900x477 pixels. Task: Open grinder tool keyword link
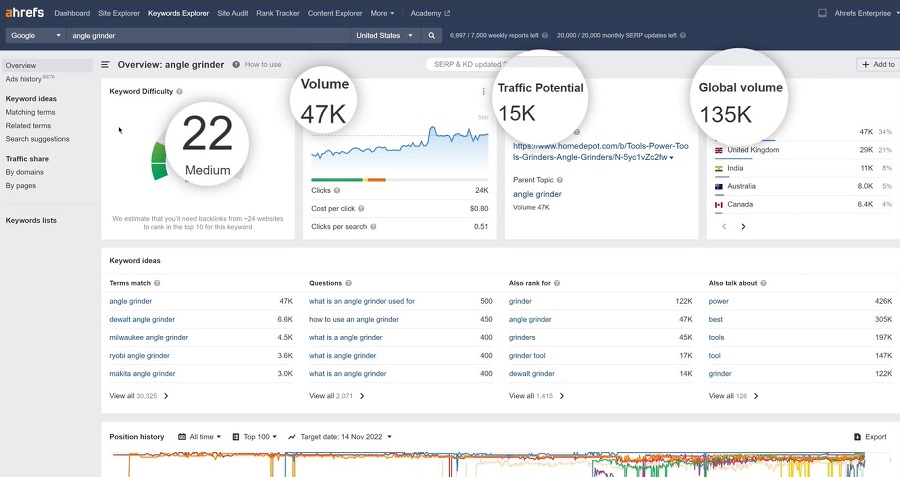click(527, 356)
